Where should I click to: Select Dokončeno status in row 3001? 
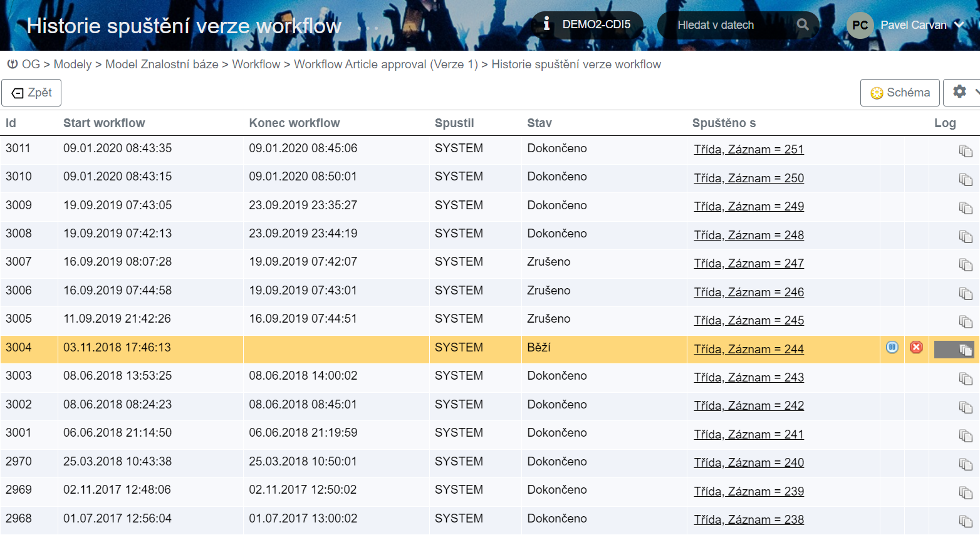click(x=557, y=432)
